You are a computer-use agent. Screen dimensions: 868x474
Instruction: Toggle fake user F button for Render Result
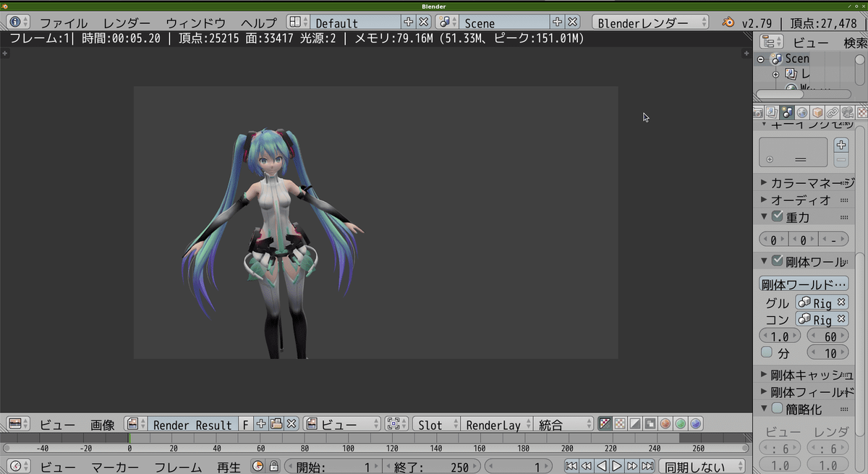tap(245, 425)
